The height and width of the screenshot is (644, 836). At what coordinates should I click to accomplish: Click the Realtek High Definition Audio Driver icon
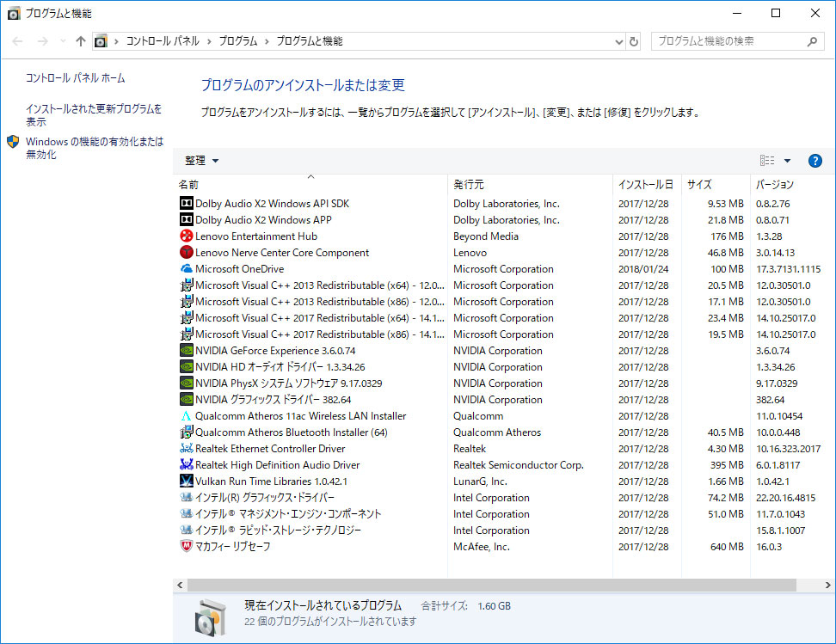(x=186, y=465)
